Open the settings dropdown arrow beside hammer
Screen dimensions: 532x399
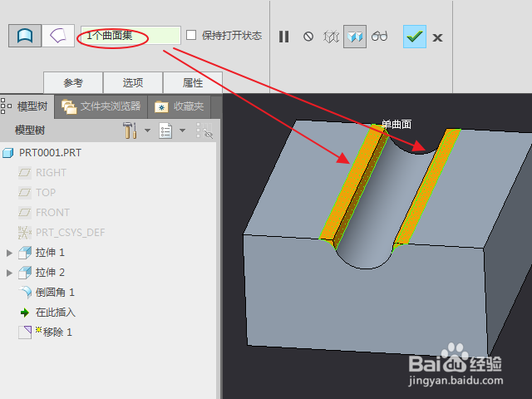[x=148, y=131]
